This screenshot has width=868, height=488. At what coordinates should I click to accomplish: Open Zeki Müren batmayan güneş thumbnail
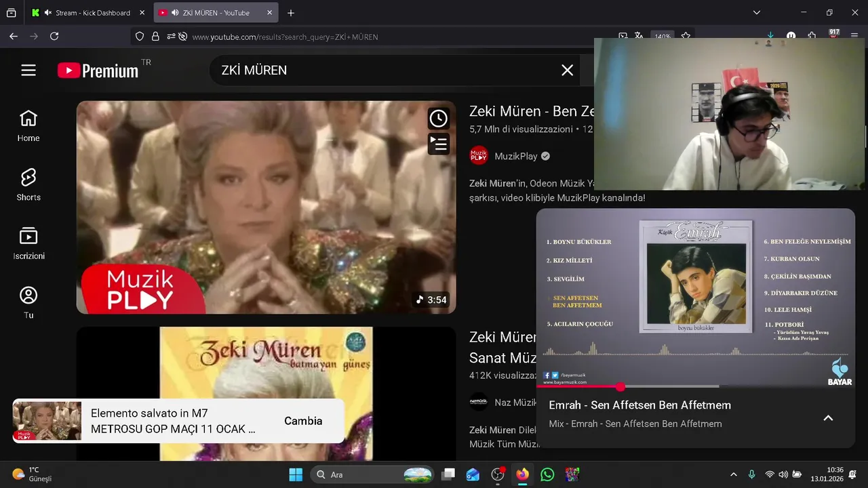pyautogui.click(x=266, y=394)
